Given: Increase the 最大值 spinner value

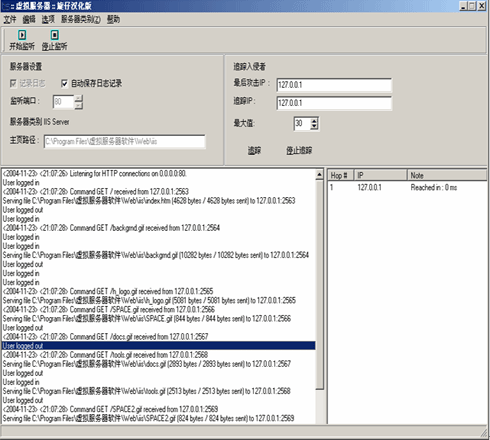Looking at the screenshot, I should [x=314, y=121].
